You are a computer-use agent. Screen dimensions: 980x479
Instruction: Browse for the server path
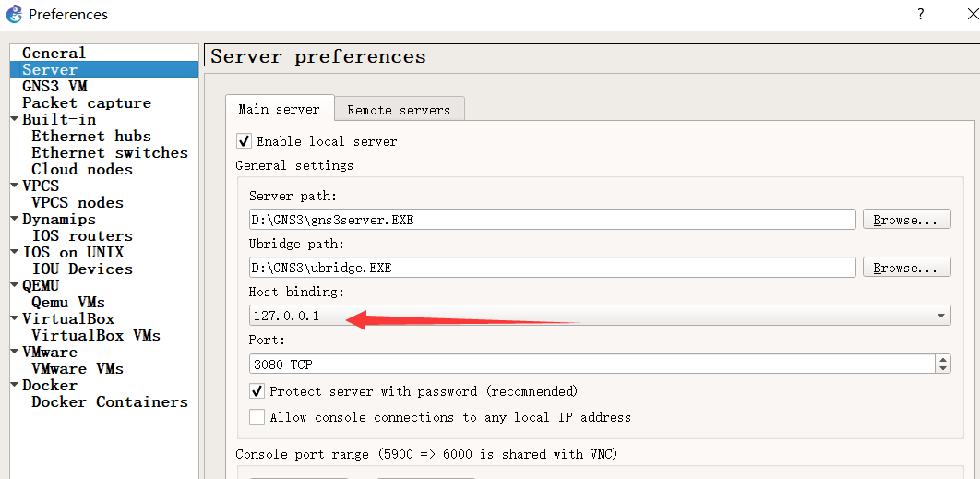[x=907, y=220]
